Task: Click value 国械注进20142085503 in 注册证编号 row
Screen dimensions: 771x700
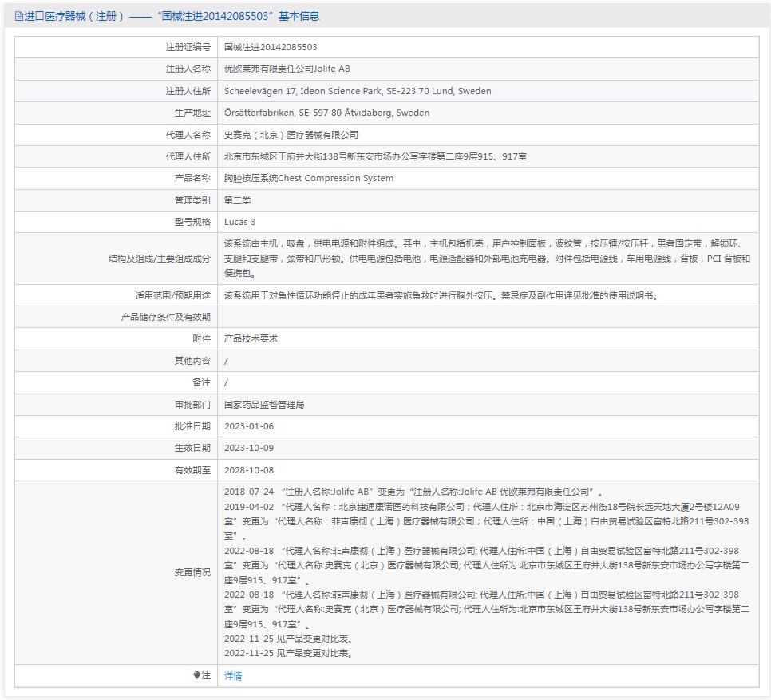Action: pos(271,47)
